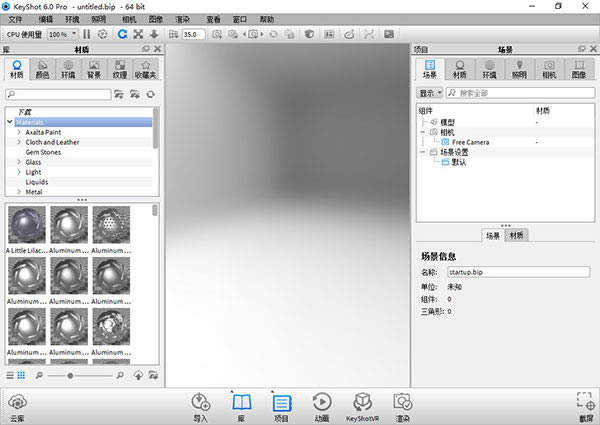Expand the Axalta Paint folder
This screenshot has height=425, width=600.
(19, 132)
